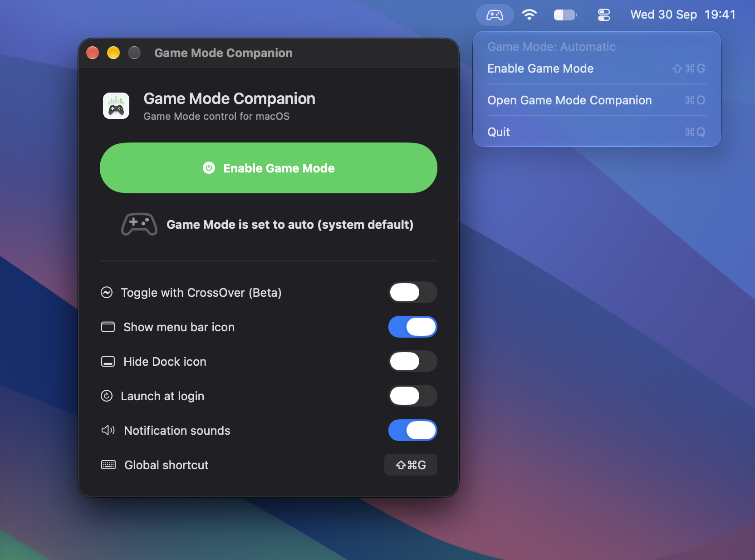
Task: Click the window title 'Game Mode Companion'
Action: 223,53
